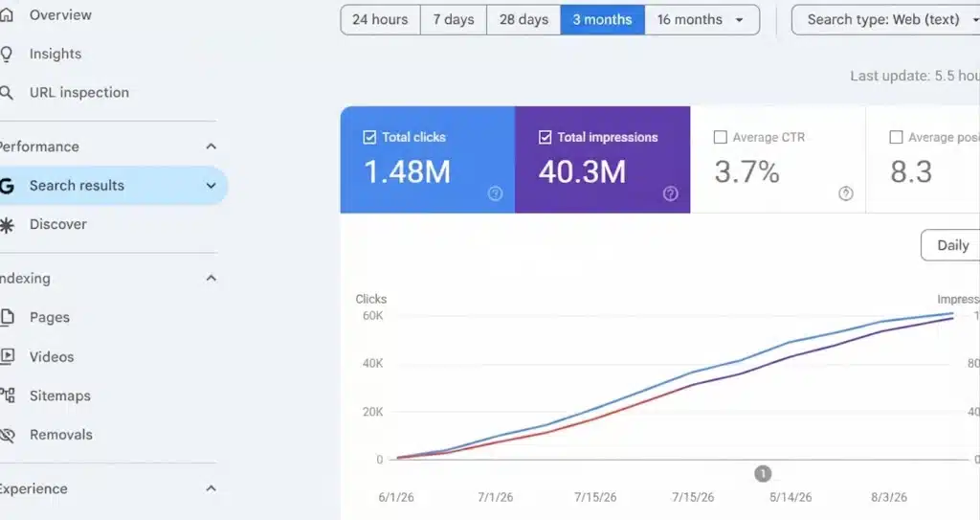Screen dimensions: 980x520
Task: Click the 6/1/26 date axis label
Action: [x=396, y=497]
